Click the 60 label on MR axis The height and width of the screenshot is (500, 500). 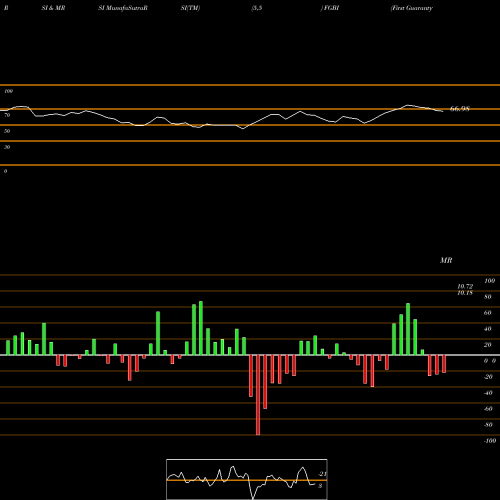(x=488, y=313)
